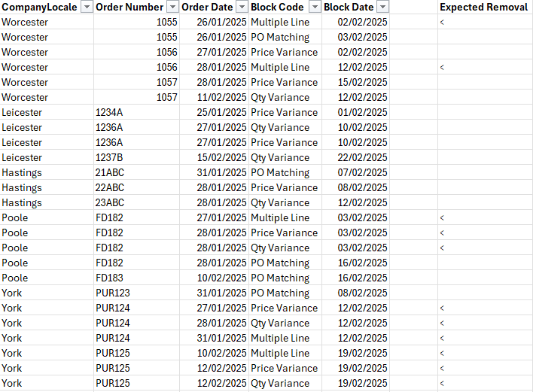Open the Order Number filter dropdown
The height and width of the screenshot is (392, 533).
[172, 7]
